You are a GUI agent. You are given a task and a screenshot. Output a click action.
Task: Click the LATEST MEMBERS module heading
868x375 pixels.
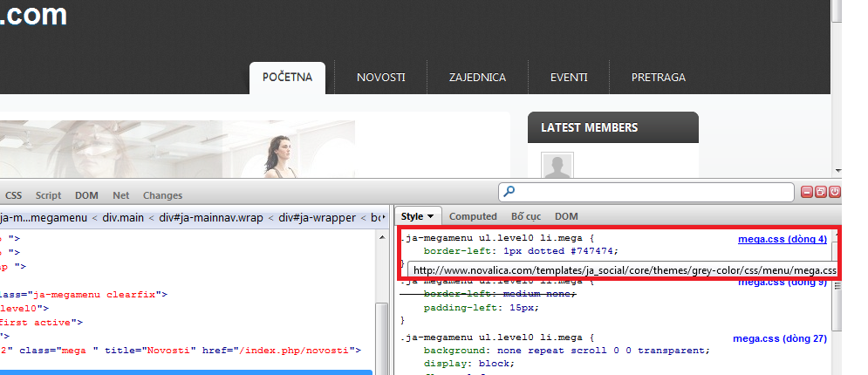[589, 128]
